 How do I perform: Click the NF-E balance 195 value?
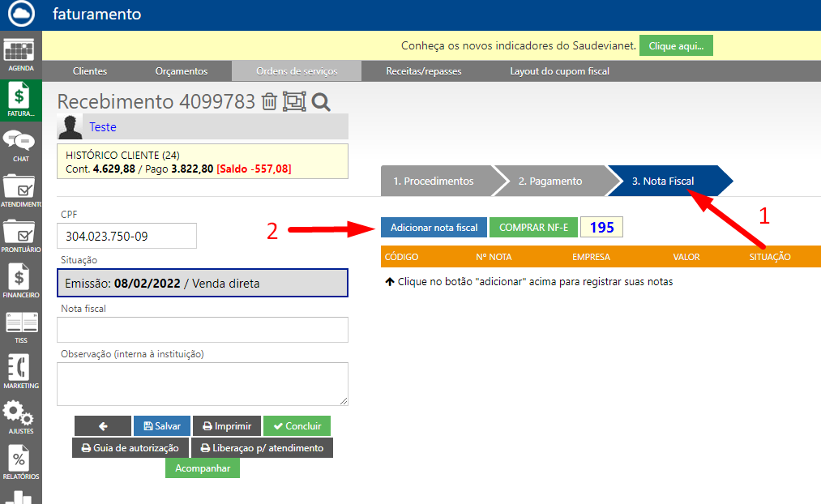point(601,228)
